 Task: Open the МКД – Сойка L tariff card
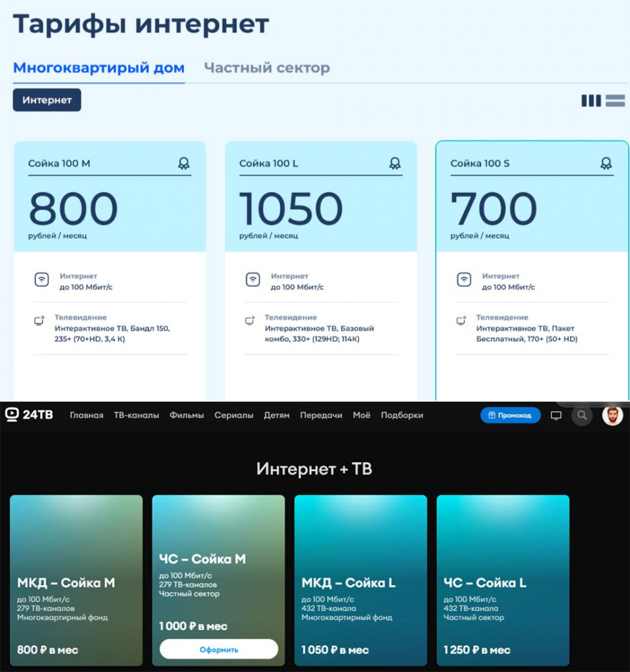point(361,580)
